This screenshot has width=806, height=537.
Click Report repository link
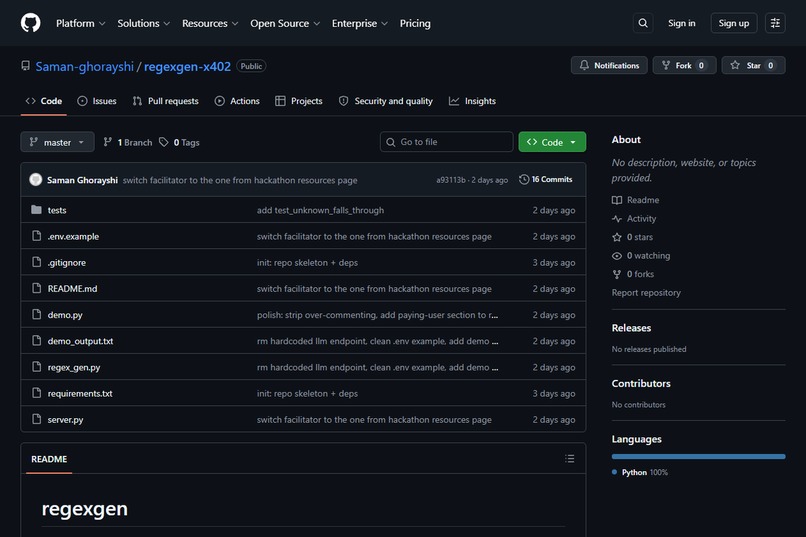(646, 292)
